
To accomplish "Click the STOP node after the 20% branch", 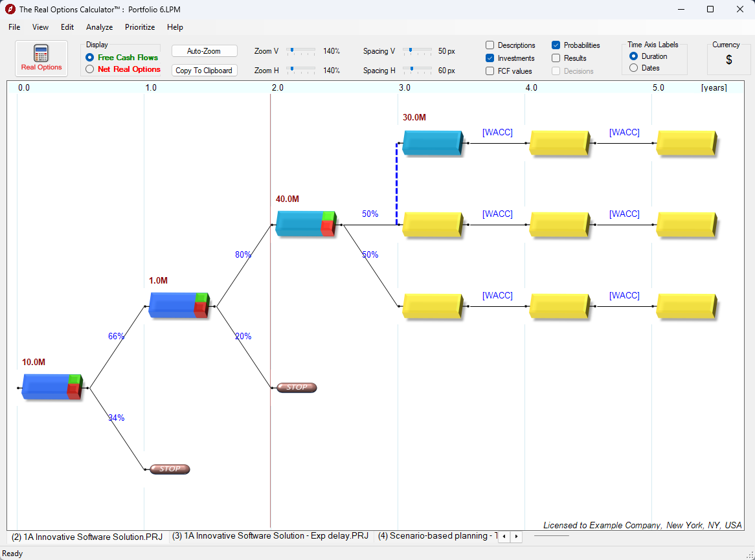I will click(x=296, y=387).
